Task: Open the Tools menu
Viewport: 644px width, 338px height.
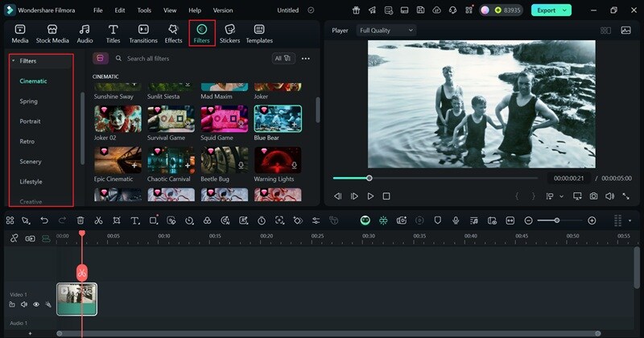Action: pos(144,10)
